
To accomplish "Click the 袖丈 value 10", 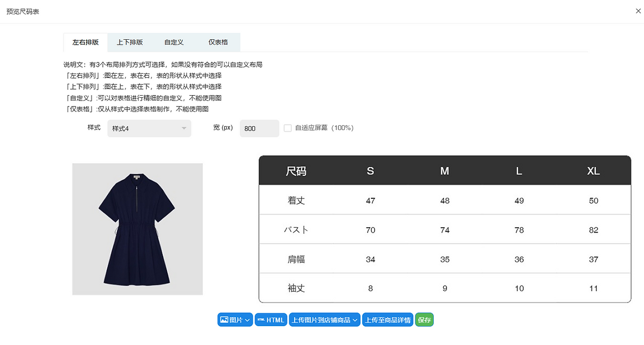I will click(x=519, y=288).
